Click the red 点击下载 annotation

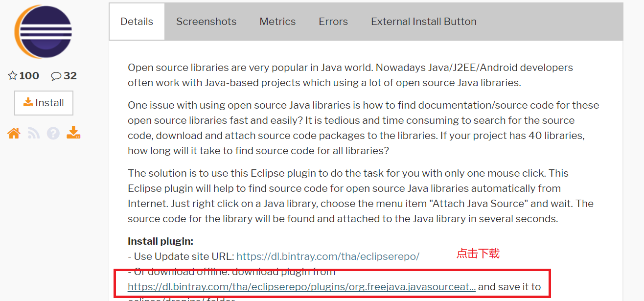tap(478, 254)
